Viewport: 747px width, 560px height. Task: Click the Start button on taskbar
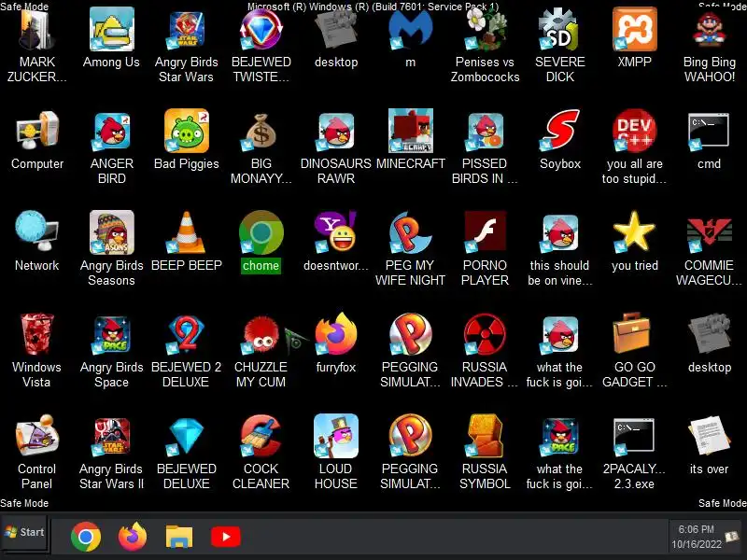pos(25,532)
